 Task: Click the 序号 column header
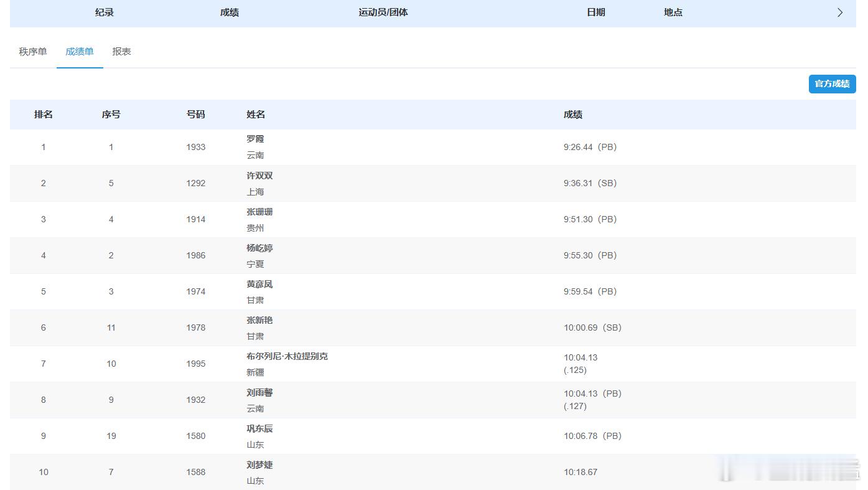111,115
